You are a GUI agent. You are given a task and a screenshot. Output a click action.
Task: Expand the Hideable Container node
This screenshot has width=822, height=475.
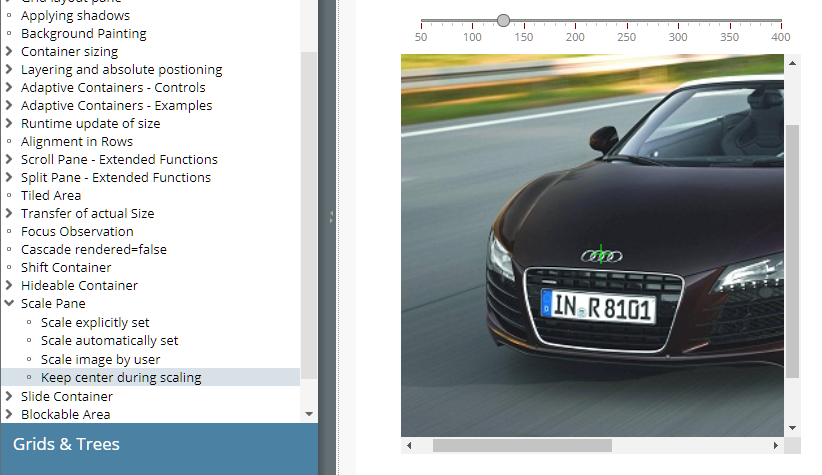(9, 286)
